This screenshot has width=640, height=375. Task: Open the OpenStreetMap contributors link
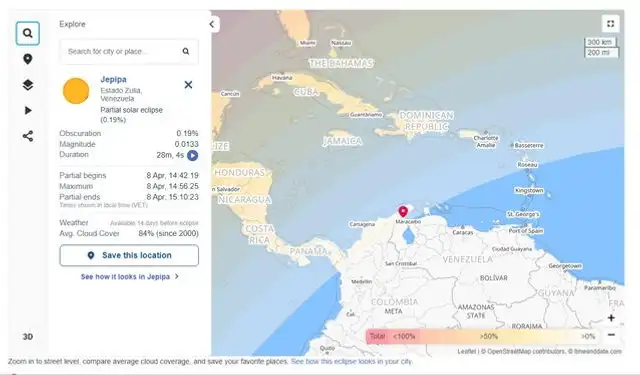coord(526,351)
